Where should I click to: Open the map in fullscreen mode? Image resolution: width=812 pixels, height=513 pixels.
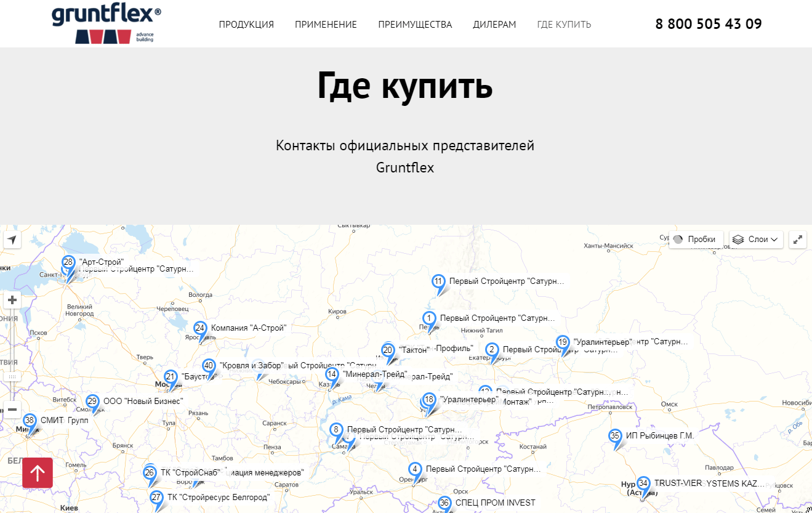(x=798, y=240)
